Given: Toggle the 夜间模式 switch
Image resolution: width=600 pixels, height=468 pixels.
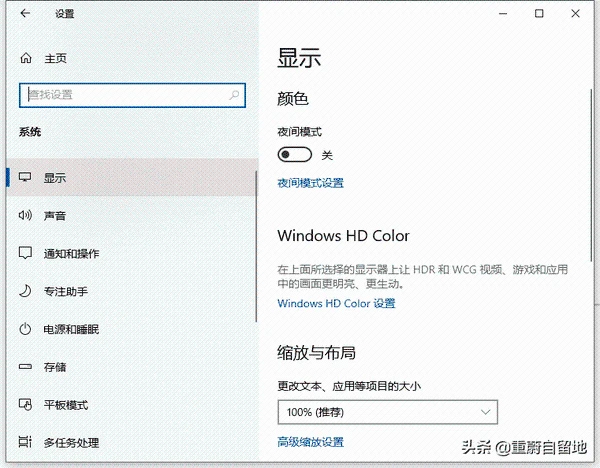Looking at the screenshot, I should tap(295, 155).
